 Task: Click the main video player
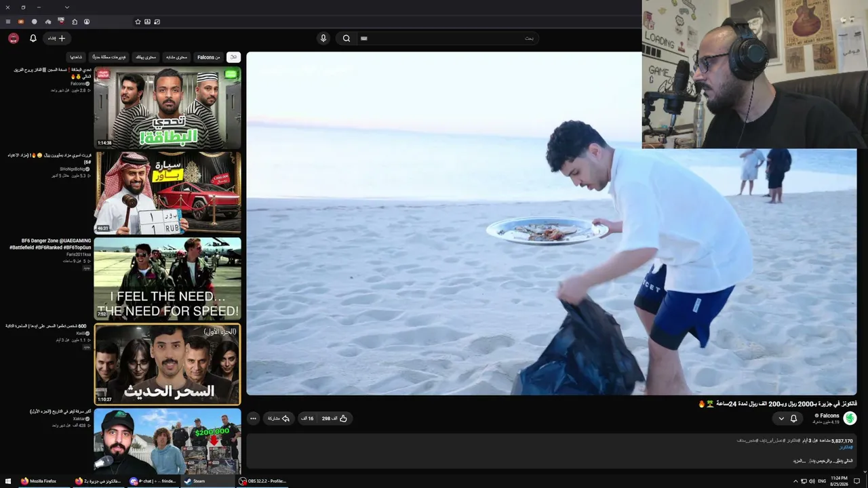click(551, 224)
